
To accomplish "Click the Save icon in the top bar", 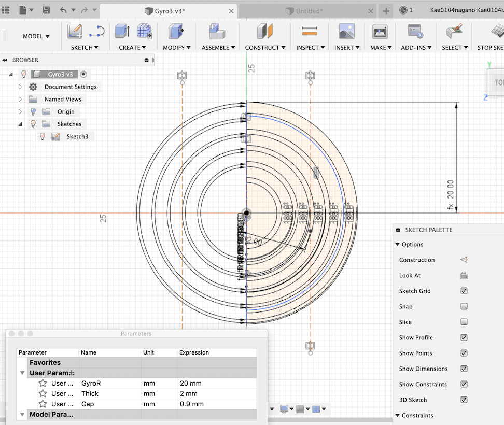I will (x=46, y=10).
